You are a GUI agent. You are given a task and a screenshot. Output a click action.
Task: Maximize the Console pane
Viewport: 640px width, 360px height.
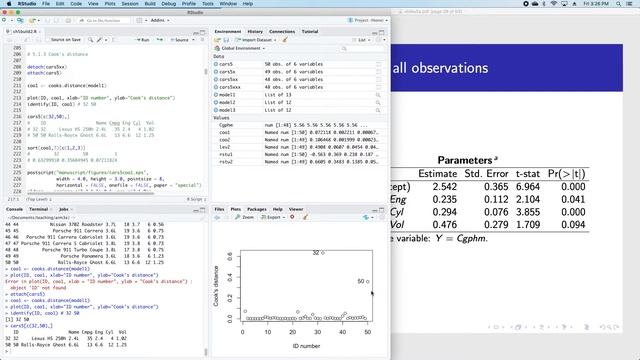point(202,210)
